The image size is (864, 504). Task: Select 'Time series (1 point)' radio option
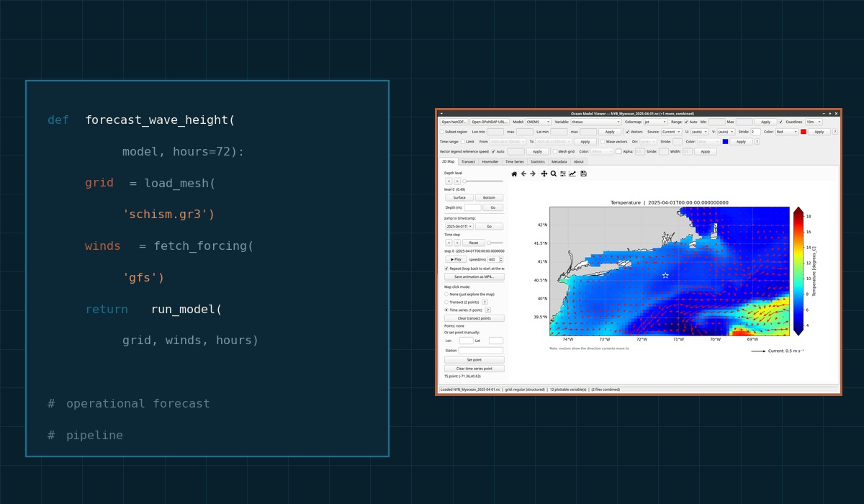point(446,310)
